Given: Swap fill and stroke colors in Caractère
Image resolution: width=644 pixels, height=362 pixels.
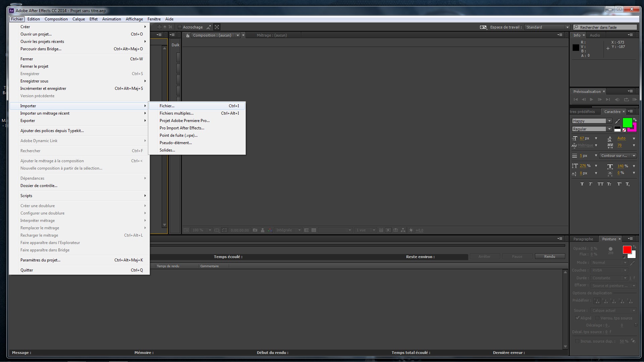Looking at the screenshot, I should click(635, 120).
